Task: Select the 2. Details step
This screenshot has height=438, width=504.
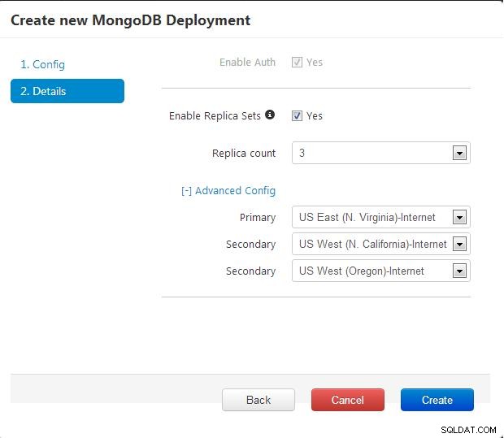Action: tap(67, 91)
